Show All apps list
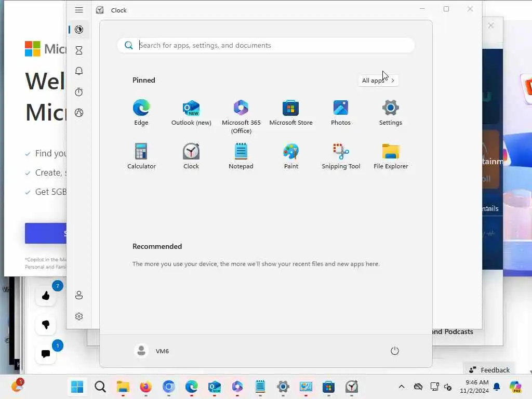532x399 pixels. tap(378, 81)
